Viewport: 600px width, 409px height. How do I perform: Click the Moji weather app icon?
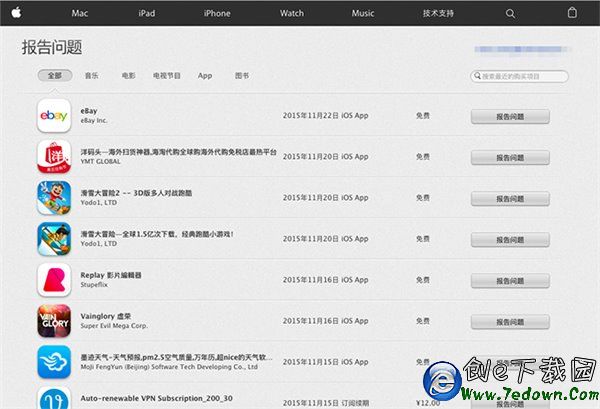(54, 362)
